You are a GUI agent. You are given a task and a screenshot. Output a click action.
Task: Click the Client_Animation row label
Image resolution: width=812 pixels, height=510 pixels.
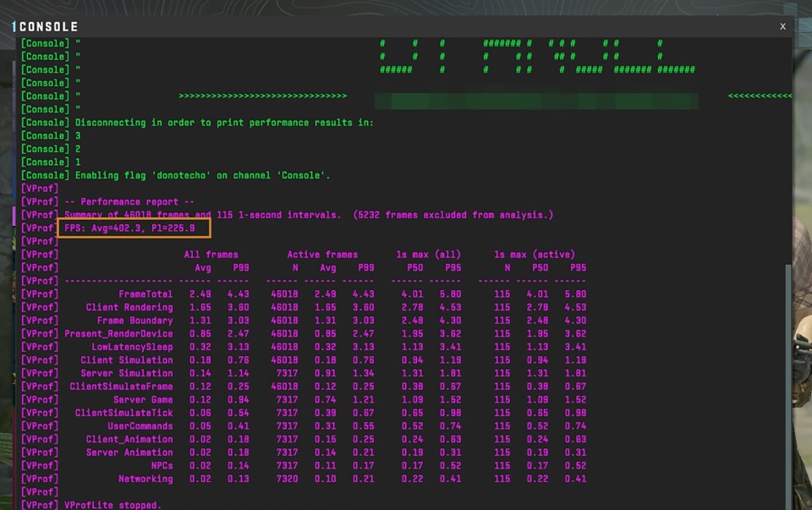(129, 439)
